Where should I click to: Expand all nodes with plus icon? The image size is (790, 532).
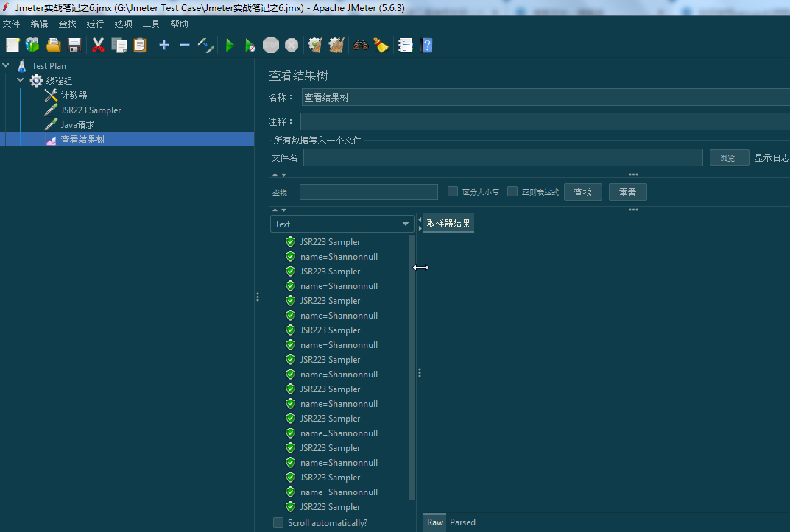pos(163,46)
